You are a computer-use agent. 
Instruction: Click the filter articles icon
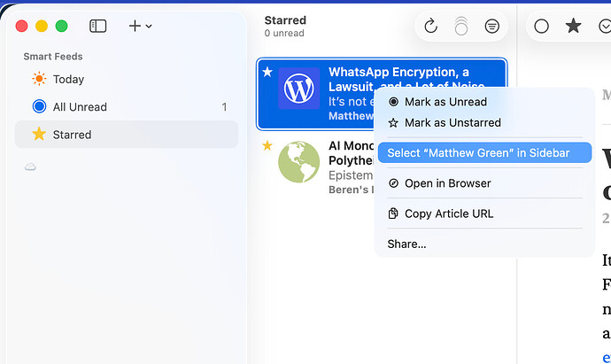491,27
